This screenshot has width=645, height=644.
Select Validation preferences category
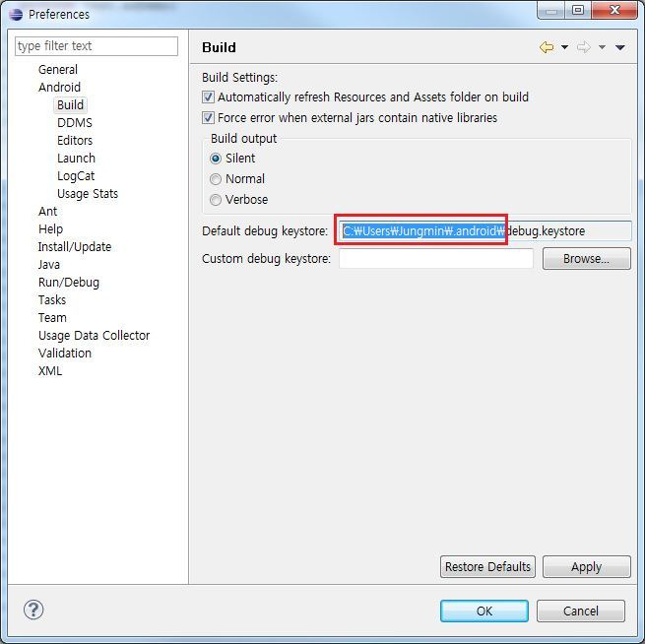point(65,353)
